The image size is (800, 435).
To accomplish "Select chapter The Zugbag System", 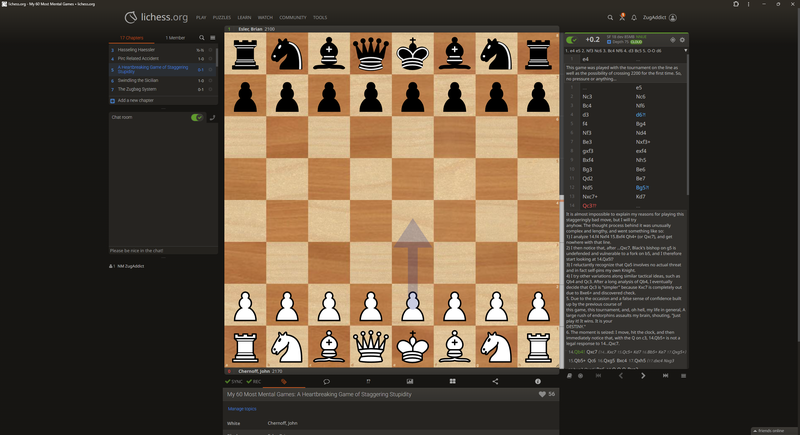I will (137, 89).
